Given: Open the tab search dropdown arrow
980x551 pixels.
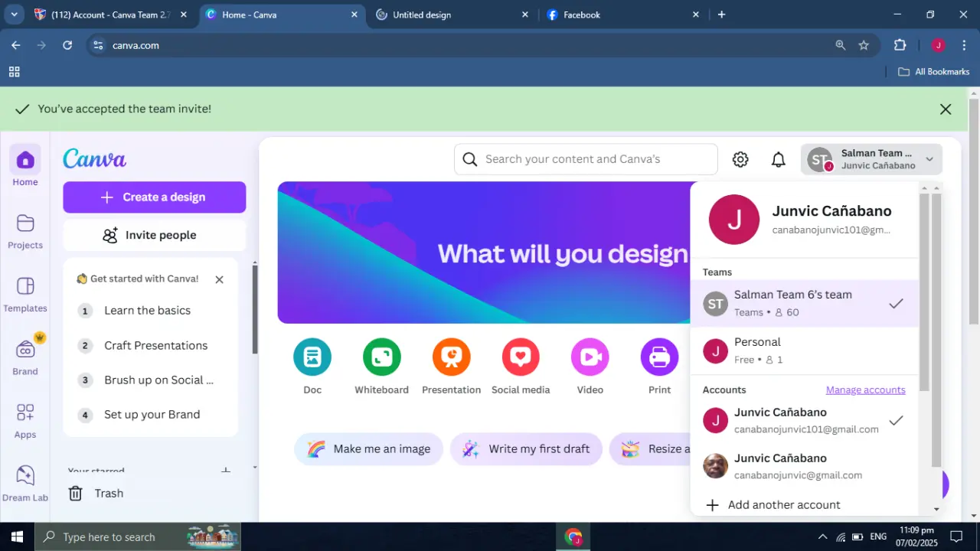Looking at the screenshot, I should point(14,15).
